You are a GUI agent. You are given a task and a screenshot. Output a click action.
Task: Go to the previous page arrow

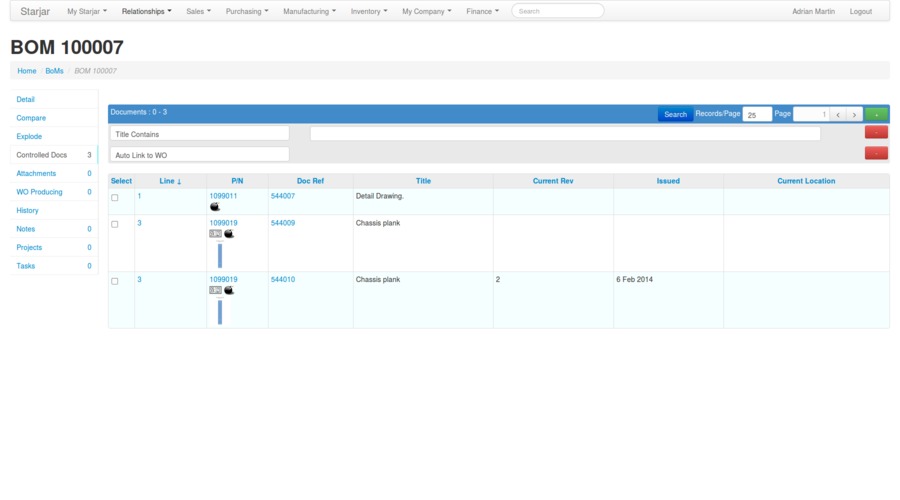tap(838, 114)
